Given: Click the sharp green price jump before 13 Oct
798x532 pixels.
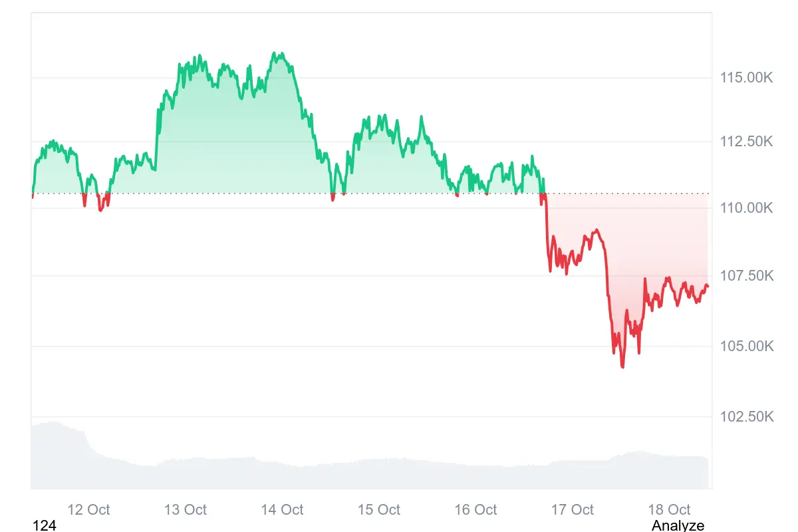Looking at the screenshot, I should (158, 133).
